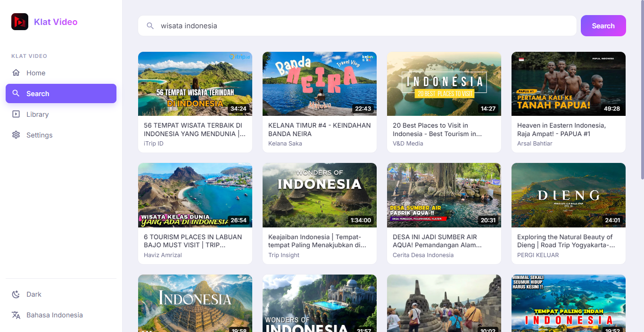Open the Home menu item
This screenshot has width=644, height=332.
(61, 73)
